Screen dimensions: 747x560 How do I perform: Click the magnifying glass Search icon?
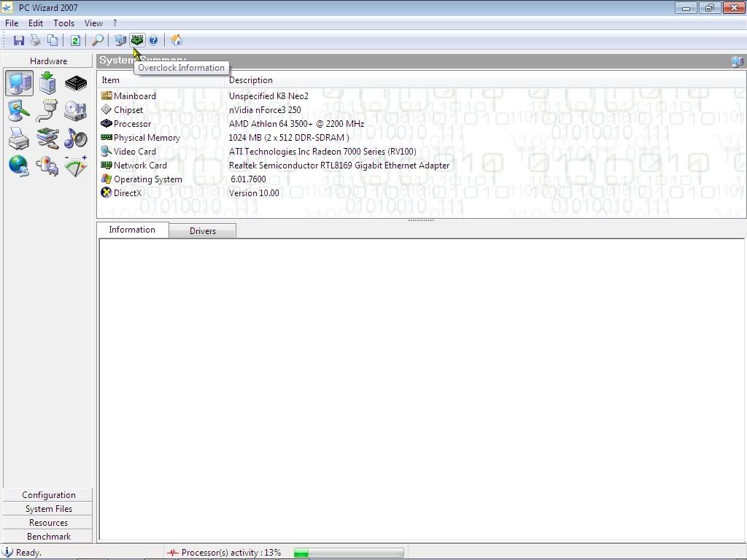[97, 41]
